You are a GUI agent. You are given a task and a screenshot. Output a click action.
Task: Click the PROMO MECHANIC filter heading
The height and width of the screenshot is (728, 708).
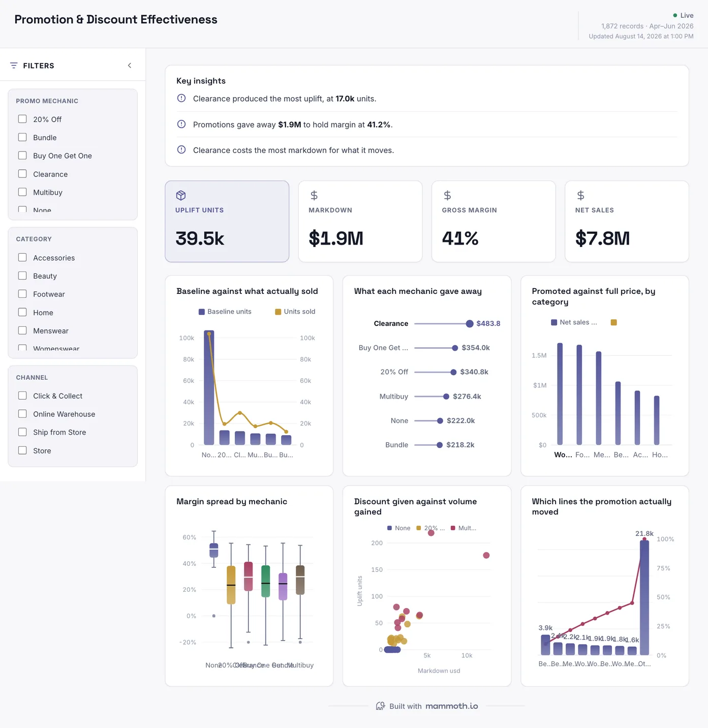click(x=47, y=101)
